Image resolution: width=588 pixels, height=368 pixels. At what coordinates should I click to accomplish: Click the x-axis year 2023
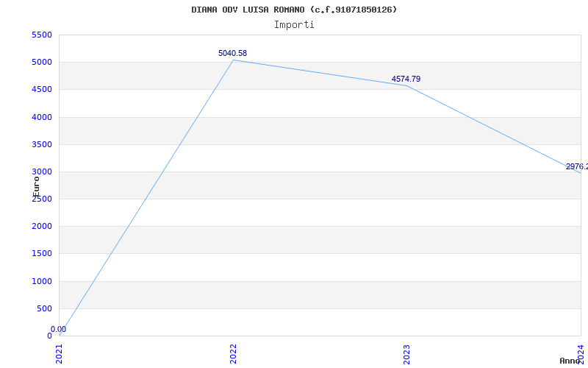[407, 354]
